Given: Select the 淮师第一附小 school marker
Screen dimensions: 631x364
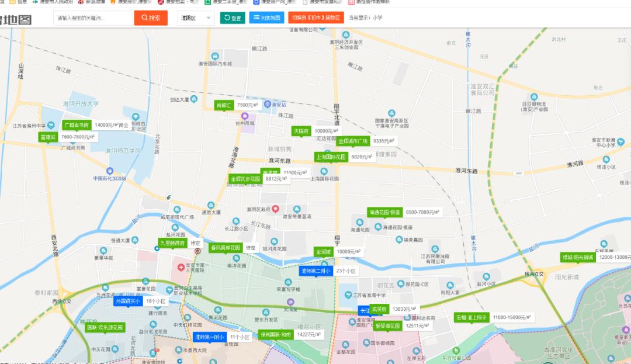Looking at the screenshot, I should coord(210,337).
